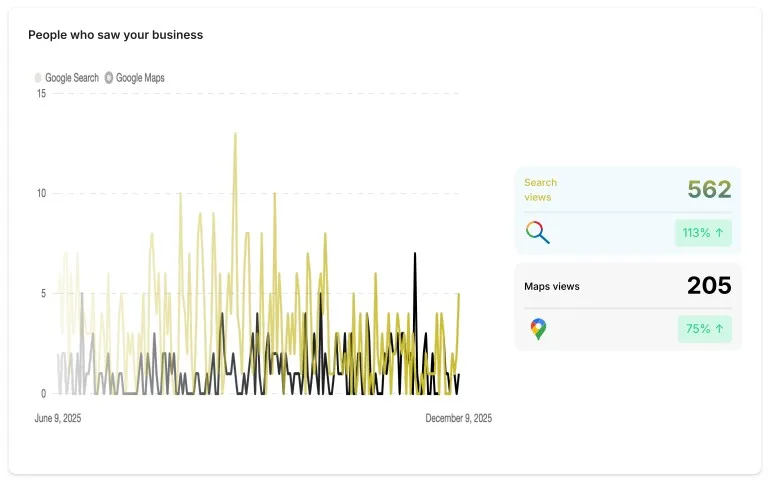This screenshot has width=770, height=483.
Task: Click the 113% growth badge
Action: pos(703,233)
